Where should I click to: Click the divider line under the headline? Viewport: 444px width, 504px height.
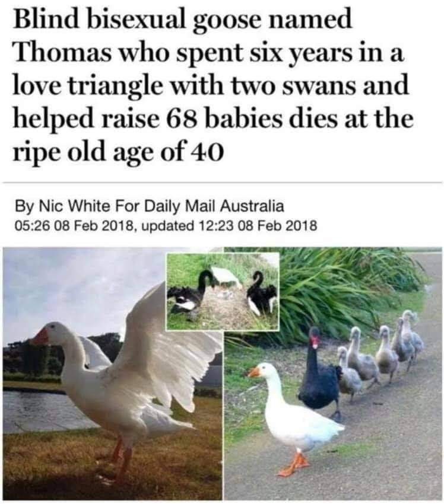(x=222, y=183)
